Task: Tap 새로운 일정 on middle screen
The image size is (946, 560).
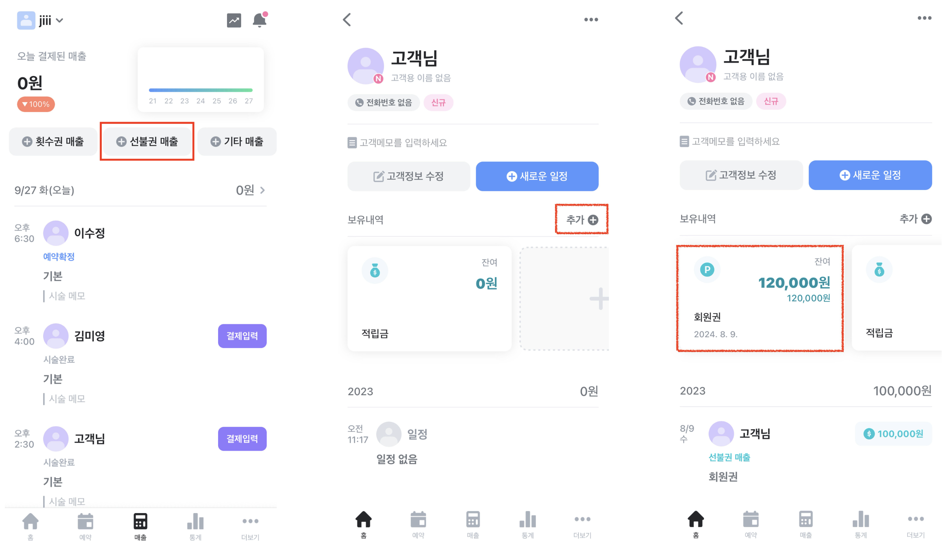Action: [x=537, y=176]
